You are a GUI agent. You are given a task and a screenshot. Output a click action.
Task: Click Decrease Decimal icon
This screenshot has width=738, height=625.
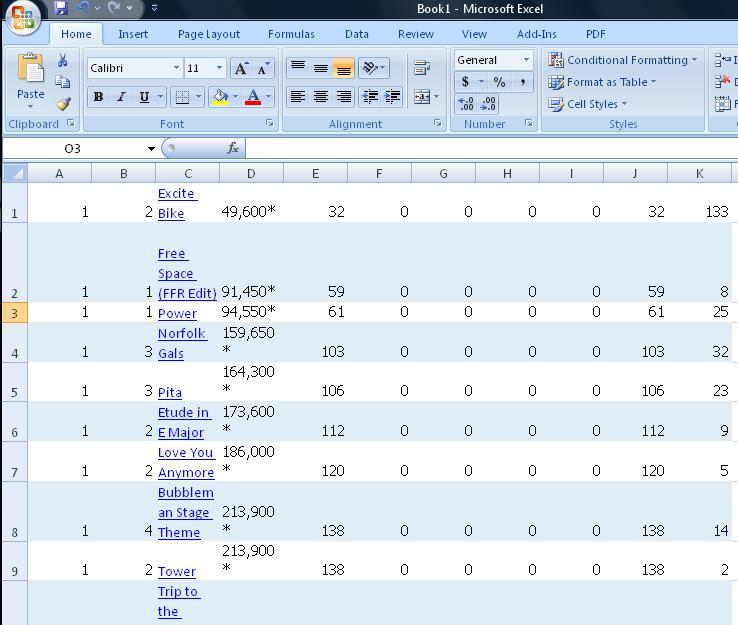(488, 104)
